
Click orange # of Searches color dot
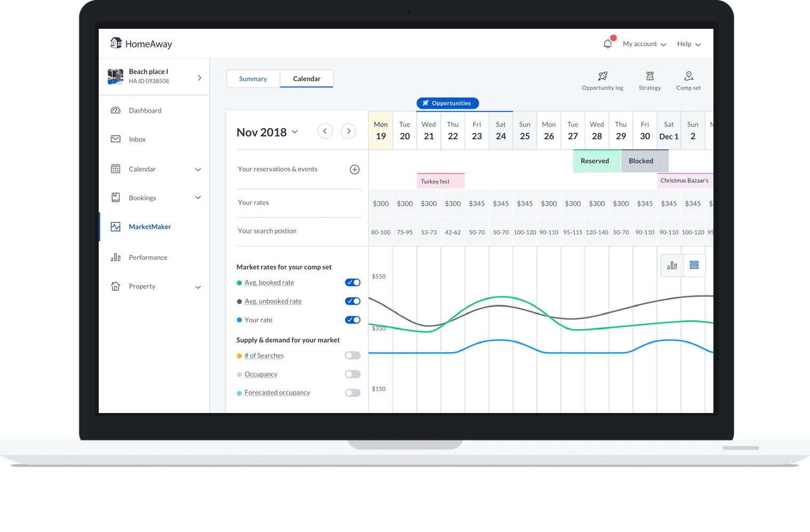point(239,356)
